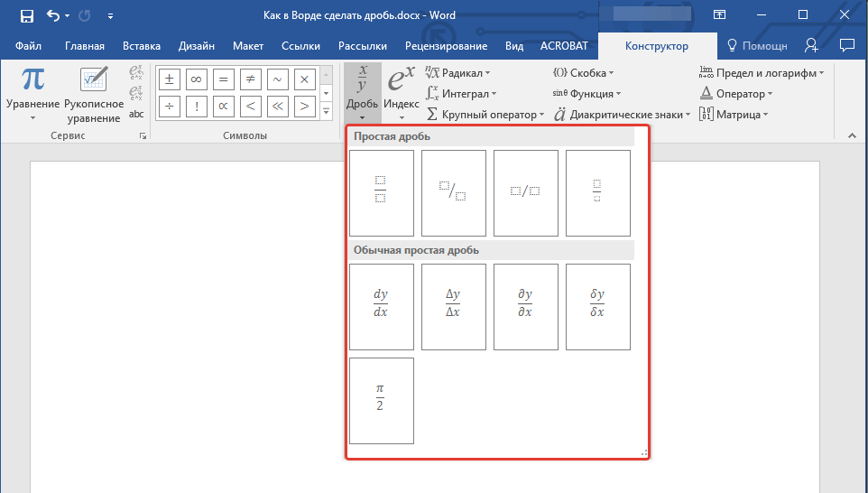Click the Undo arrow icon
The width and height of the screenshot is (868, 493).
53,15
